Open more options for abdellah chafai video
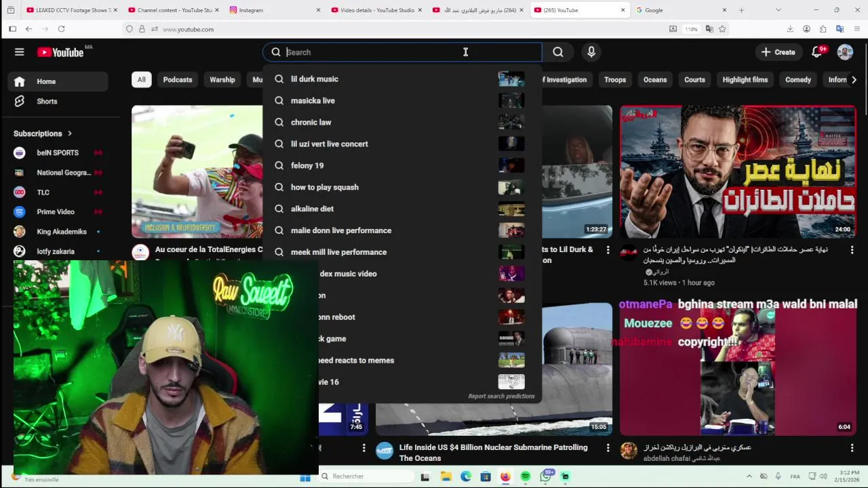 [852, 448]
